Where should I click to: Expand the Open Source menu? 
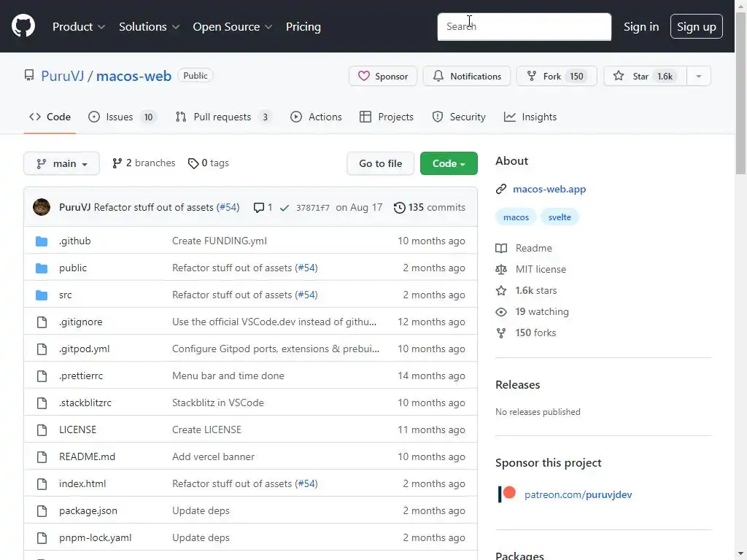(x=233, y=27)
